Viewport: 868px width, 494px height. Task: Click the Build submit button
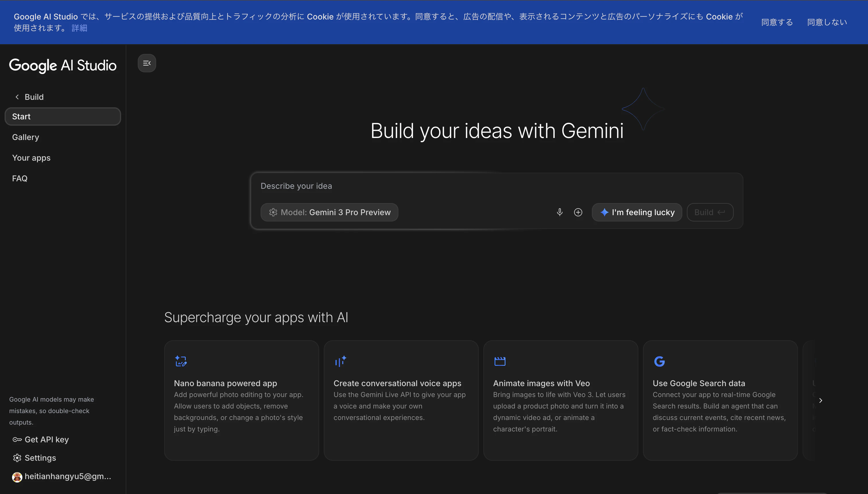[710, 212]
